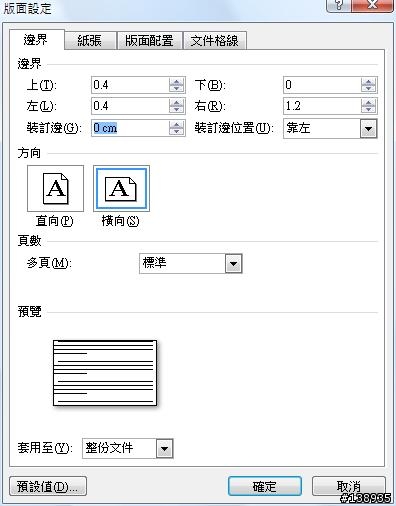Click the help question mark button

(x=338, y=5)
